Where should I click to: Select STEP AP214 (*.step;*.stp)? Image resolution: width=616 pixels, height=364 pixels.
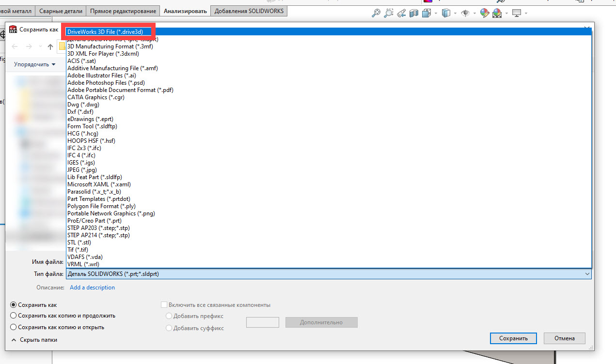coord(329,235)
